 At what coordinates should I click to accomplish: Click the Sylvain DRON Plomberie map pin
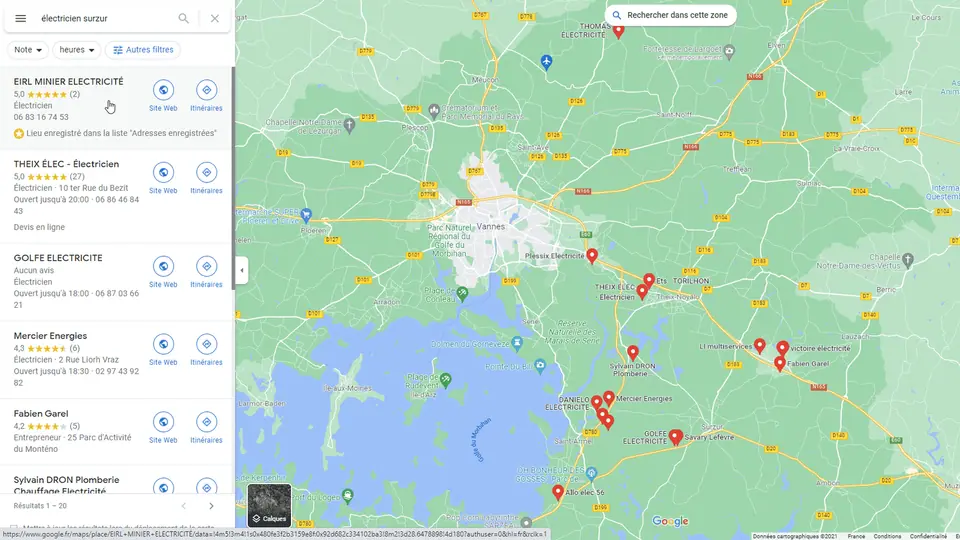point(632,353)
